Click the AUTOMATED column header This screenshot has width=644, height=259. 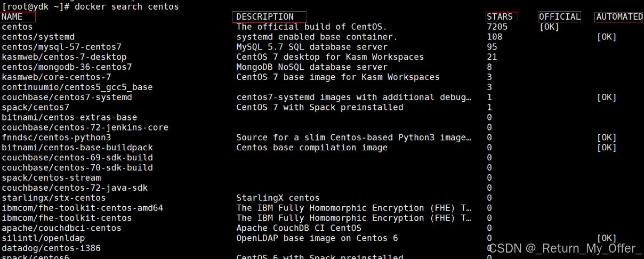coord(619,17)
